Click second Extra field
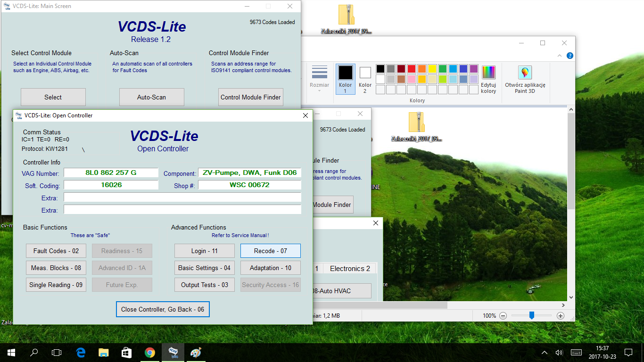This screenshot has width=644, height=362. pos(182,210)
